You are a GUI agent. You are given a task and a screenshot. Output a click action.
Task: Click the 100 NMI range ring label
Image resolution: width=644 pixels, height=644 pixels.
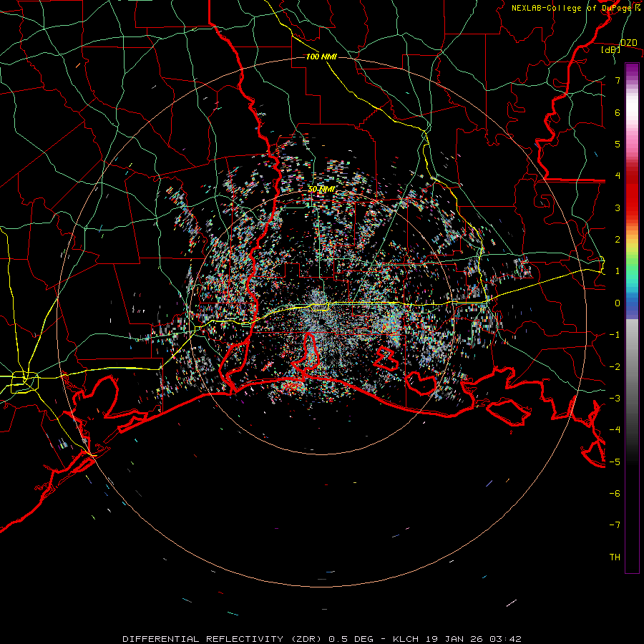point(321,57)
